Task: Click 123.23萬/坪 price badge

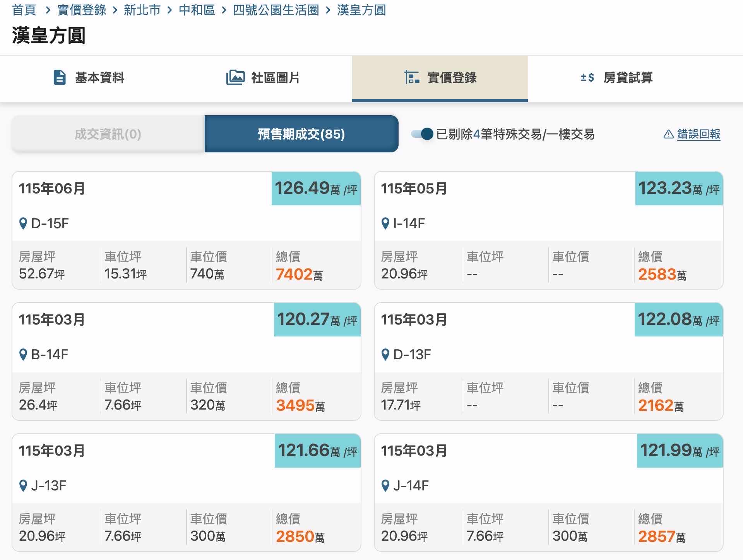Action: (x=679, y=188)
